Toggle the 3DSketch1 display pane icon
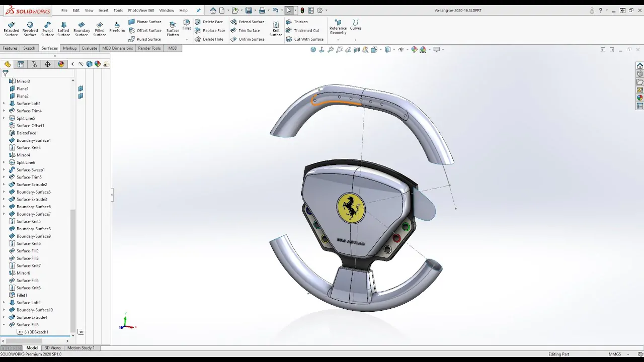Screen dimensions: 644x362 (x=80, y=332)
